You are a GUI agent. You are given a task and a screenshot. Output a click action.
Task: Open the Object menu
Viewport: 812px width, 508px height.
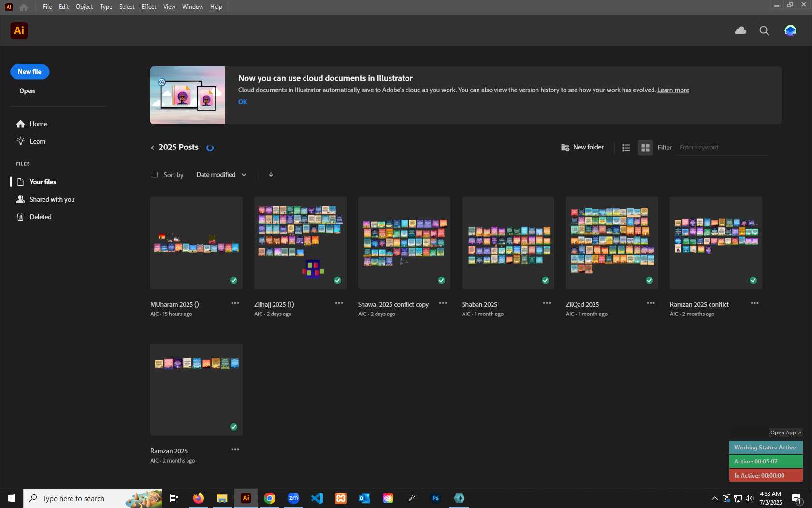84,7
